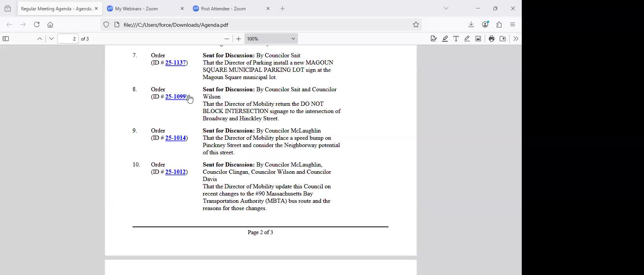Image resolution: width=644 pixels, height=275 pixels.
Task: Save the PDF document
Action: pyautogui.click(x=503, y=39)
